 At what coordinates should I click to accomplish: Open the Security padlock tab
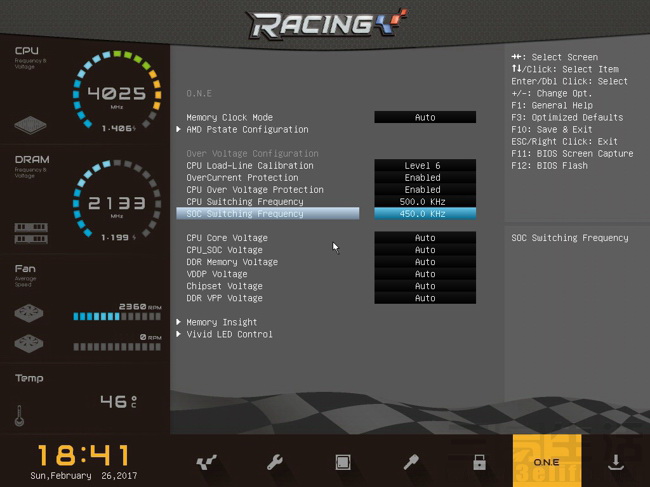click(x=479, y=462)
